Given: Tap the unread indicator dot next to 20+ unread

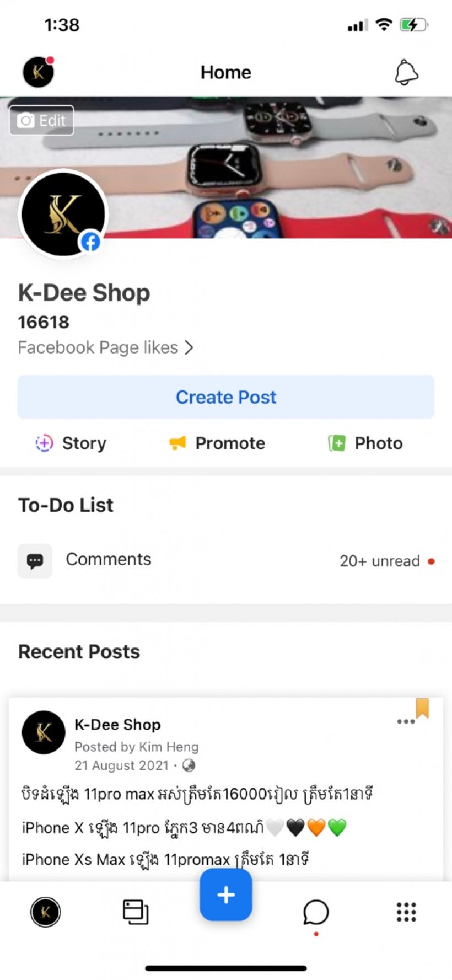Looking at the screenshot, I should point(432,561).
